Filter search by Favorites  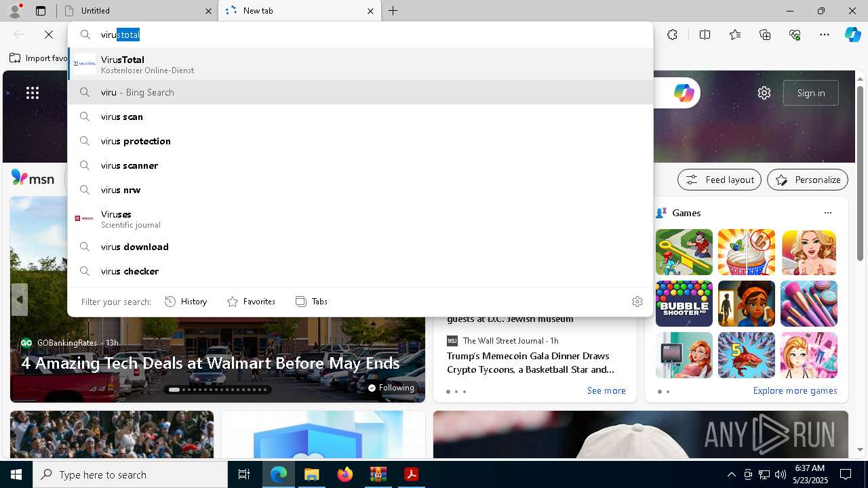click(x=251, y=302)
